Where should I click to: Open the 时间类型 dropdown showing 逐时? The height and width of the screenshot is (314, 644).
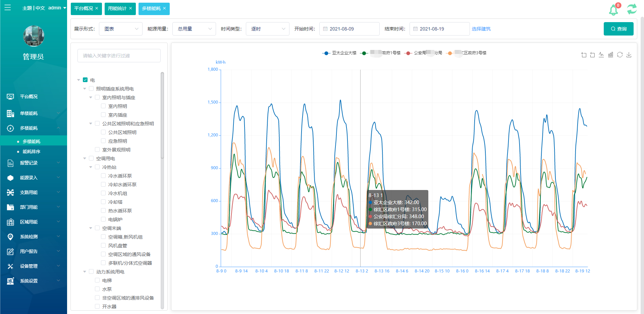(267, 29)
